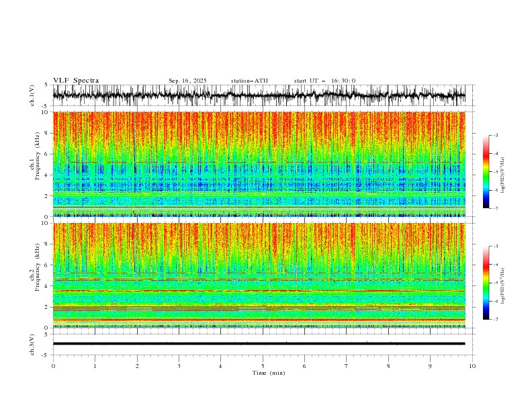The image size is (532, 411).
Task: Click the "ch.3(V)" waveform axis label
Action: [x=32, y=345]
